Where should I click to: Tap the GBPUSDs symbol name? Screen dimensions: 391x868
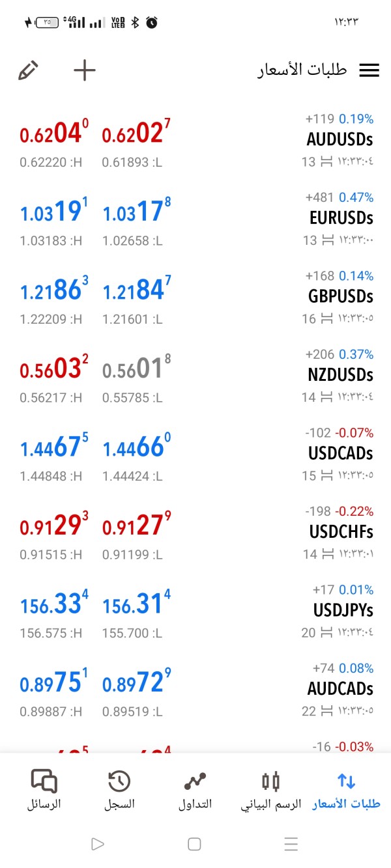point(340,296)
